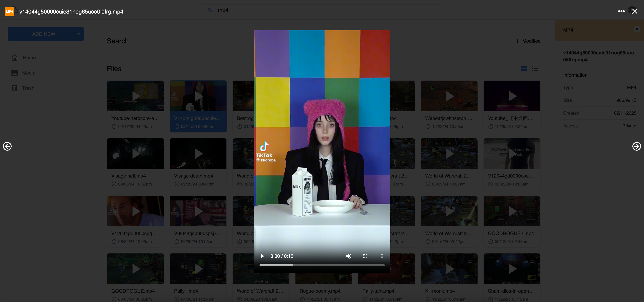Clear the .mp4 search query

(x=209, y=10)
